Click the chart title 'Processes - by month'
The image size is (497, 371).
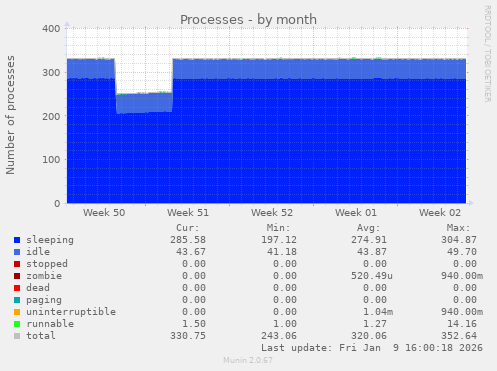pyautogui.click(x=248, y=20)
